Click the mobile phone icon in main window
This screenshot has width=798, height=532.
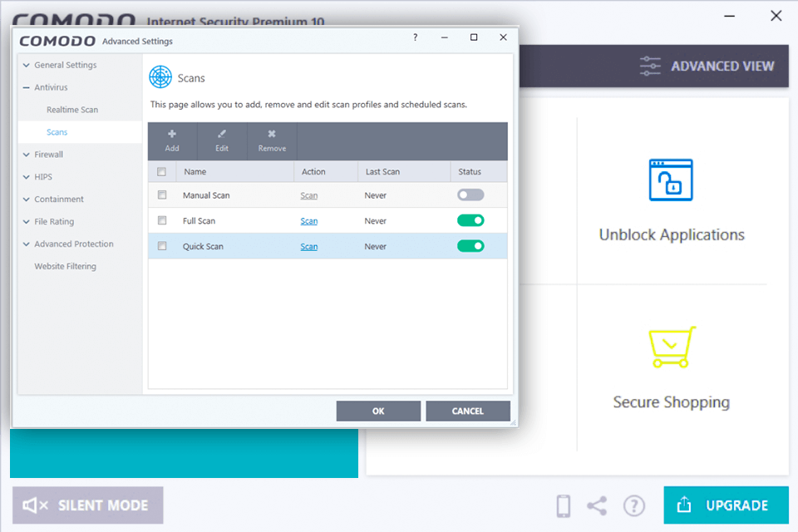tap(564, 505)
